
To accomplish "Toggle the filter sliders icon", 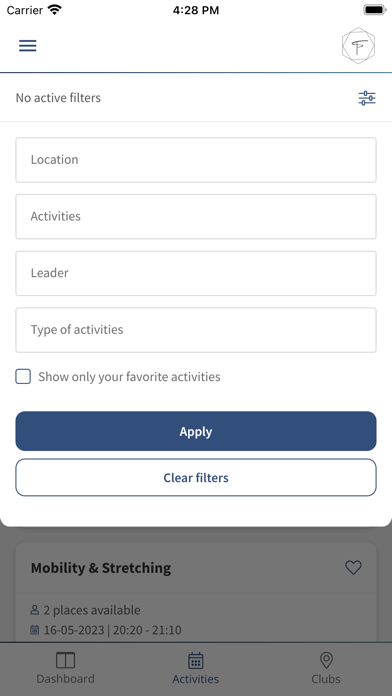I will click(x=367, y=98).
